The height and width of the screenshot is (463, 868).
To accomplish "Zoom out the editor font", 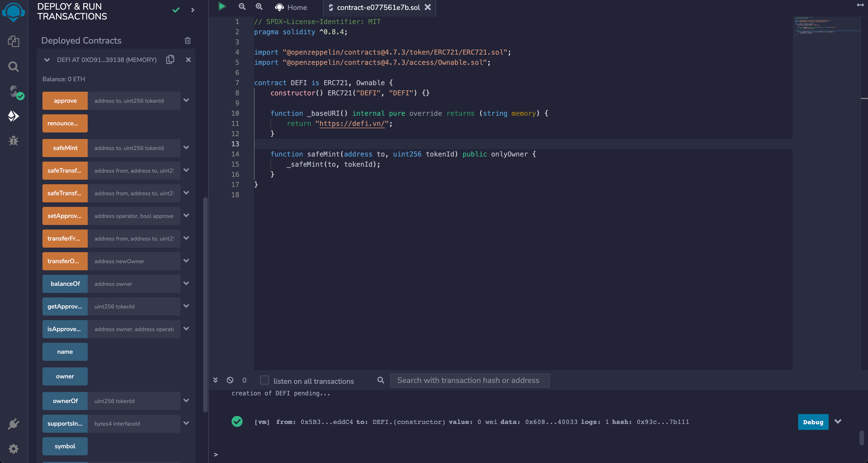I will click(242, 7).
